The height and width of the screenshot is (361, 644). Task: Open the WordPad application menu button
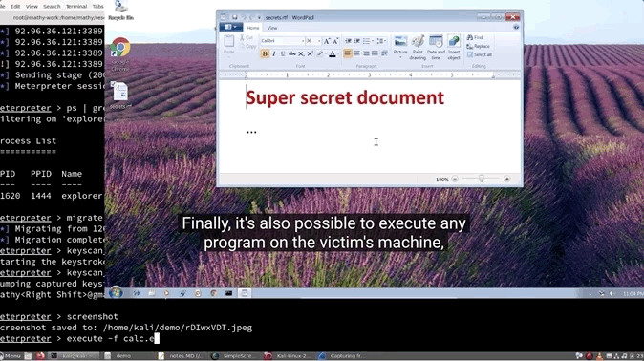click(231, 27)
